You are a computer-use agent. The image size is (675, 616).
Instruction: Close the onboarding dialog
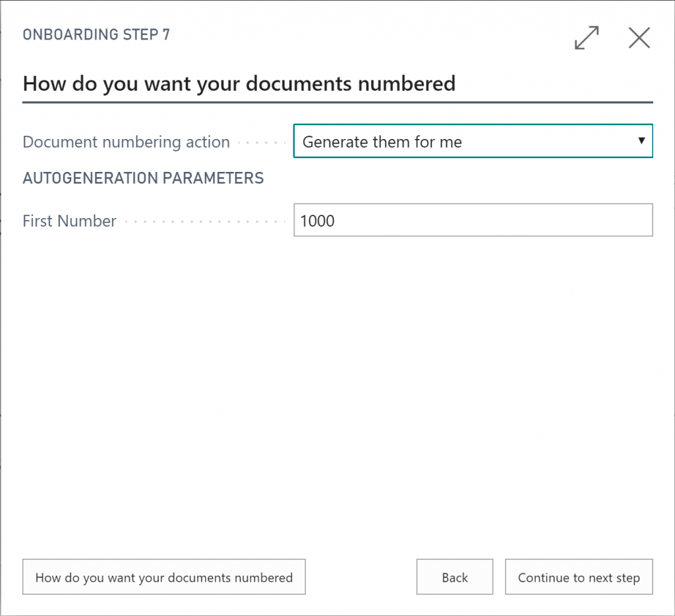click(x=639, y=38)
